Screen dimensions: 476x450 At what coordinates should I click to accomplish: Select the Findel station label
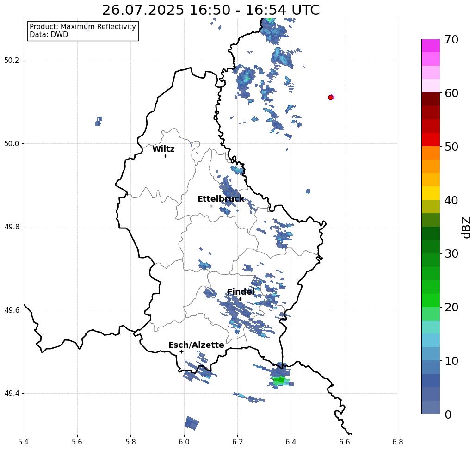click(241, 292)
